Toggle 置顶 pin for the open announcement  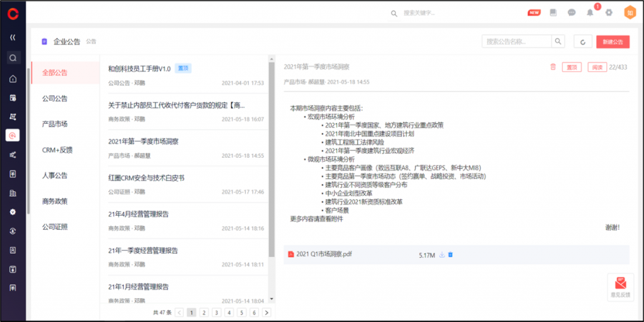[x=571, y=67]
